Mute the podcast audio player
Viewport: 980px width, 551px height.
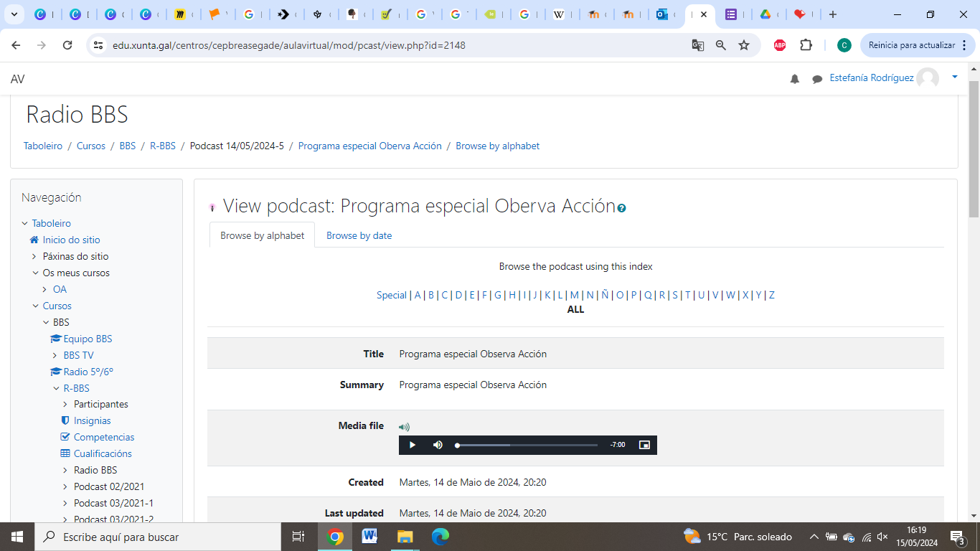tap(438, 445)
